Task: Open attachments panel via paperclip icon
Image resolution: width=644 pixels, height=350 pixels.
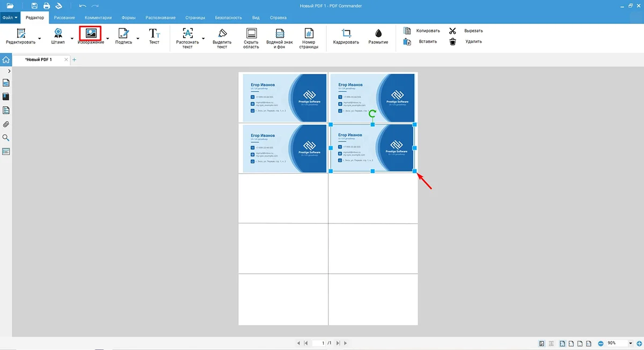Action: click(6, 124)
